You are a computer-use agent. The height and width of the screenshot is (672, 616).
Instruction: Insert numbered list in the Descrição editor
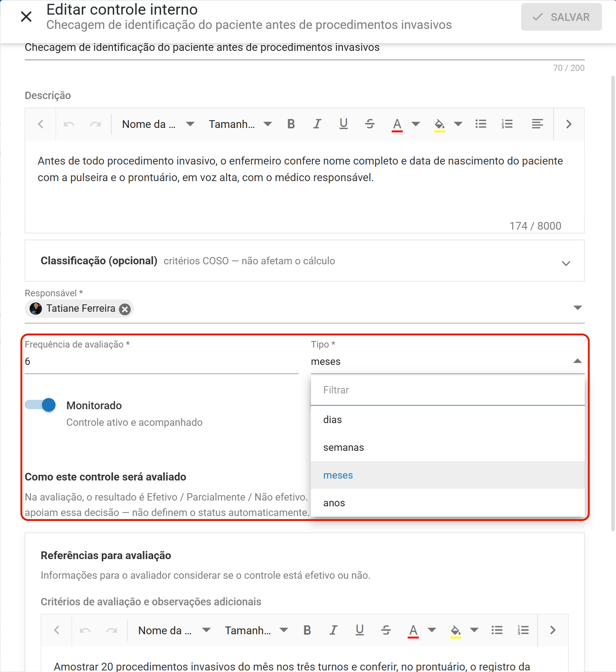(507, 124)
